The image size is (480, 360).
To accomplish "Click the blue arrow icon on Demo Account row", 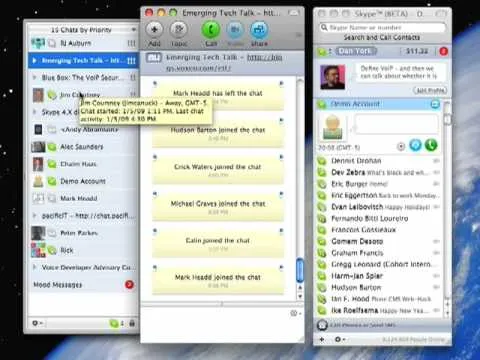I will pos(435,104).
